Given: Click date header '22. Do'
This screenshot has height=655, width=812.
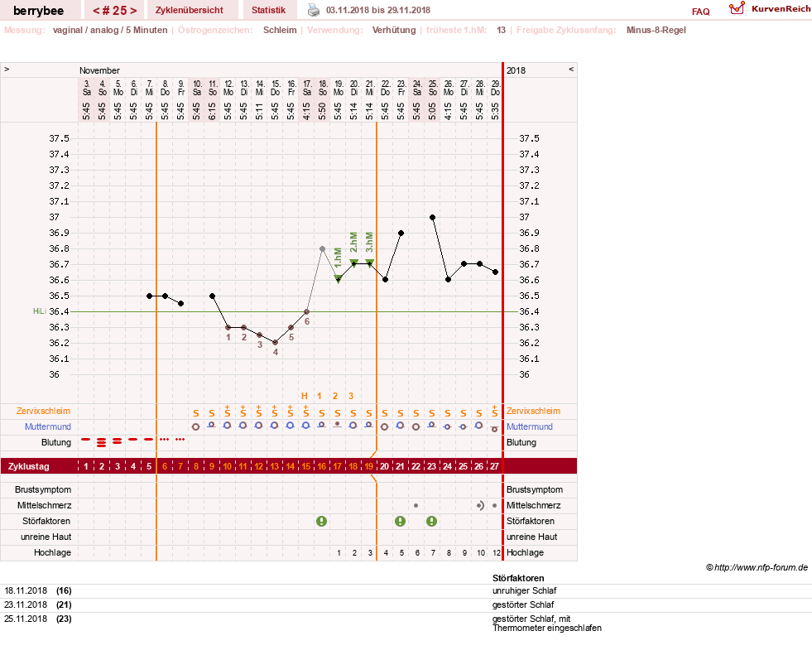Looking at the screenshot, I should coord(385,88).
